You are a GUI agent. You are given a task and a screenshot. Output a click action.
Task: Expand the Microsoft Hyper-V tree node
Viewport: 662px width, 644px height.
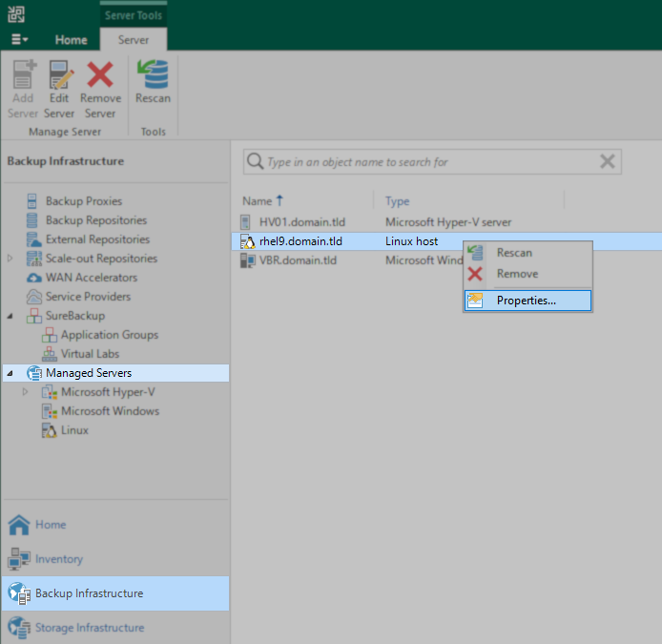(x=26, y=392)
